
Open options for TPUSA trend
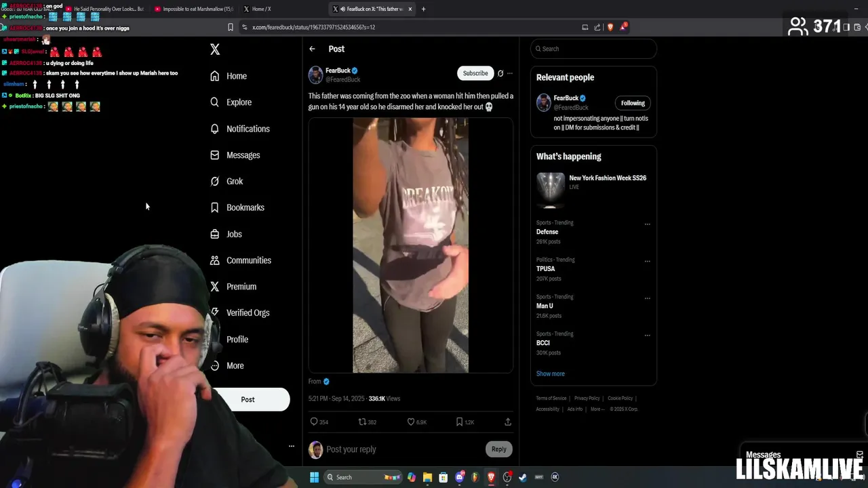(648, 261)
